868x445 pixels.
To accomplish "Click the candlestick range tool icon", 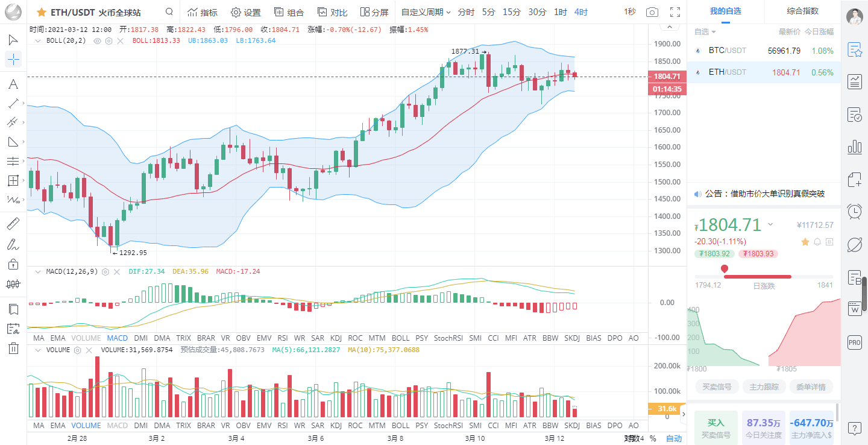I will click(13, 283).
